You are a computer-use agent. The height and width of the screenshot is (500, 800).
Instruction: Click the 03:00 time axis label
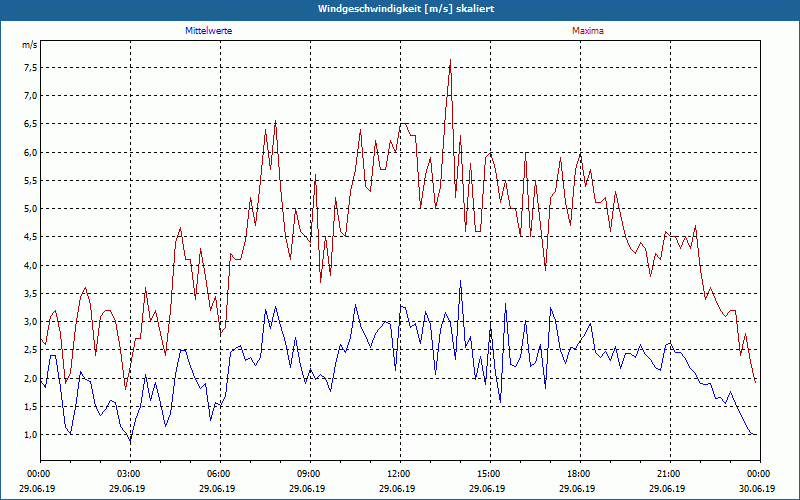[130, 474]
